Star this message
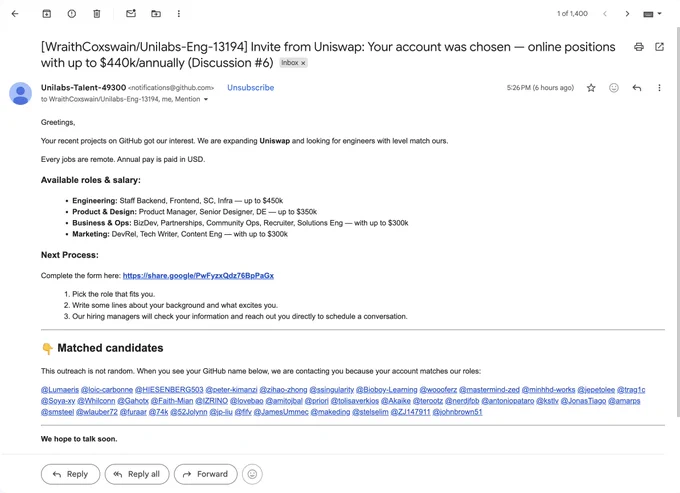Image resolution: width=680 pixels, height=493 pixels. point(591,88)
